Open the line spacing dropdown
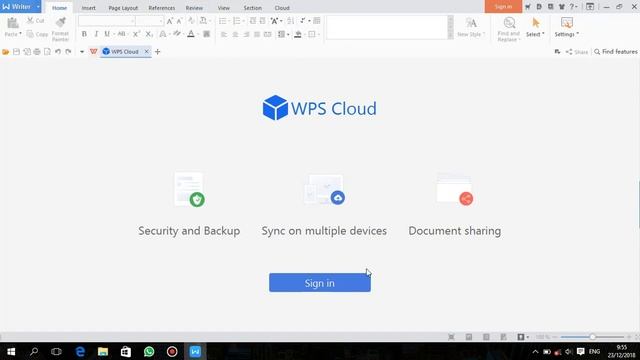The height and width of the screenshot is (360, 640). [x=283, y=35]
